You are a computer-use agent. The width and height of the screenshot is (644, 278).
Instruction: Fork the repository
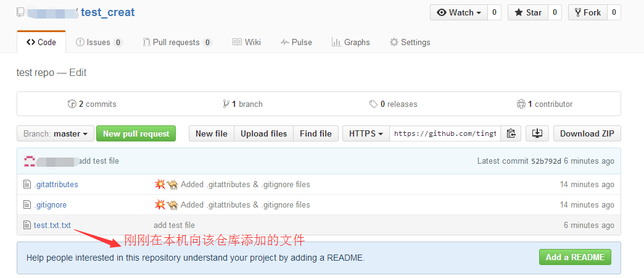coord(588,12)
